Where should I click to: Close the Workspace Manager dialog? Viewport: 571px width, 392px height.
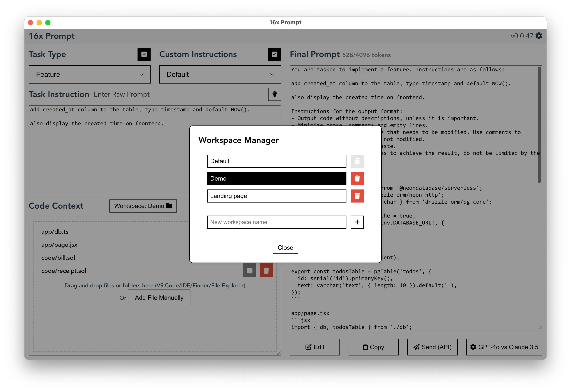coord(285,248)
